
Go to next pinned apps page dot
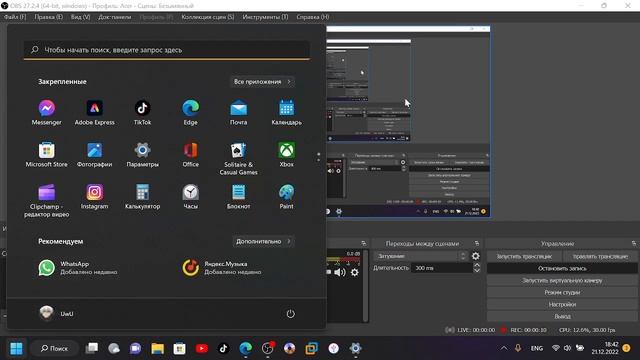pos(318,160)
